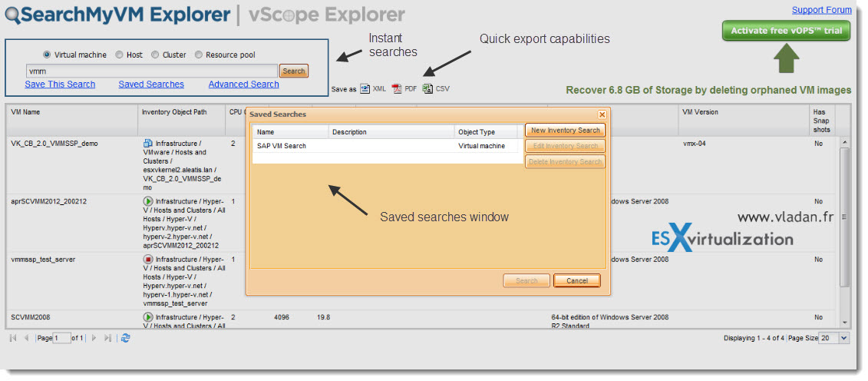
Task: Sort saved searches by Name column
Action: [x=291, y=132]
